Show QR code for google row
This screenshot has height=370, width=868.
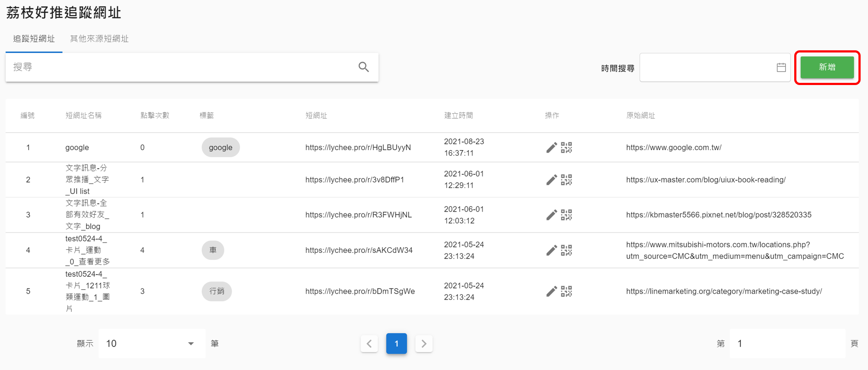[566, 147]
